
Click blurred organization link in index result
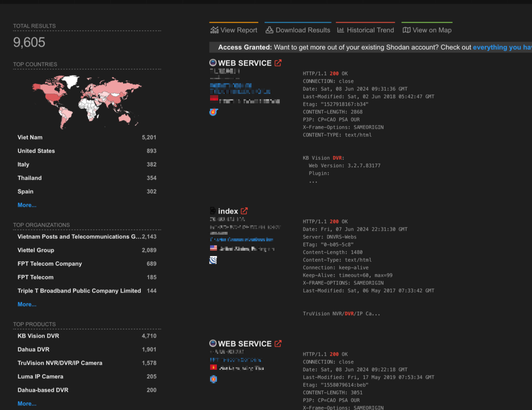pos(242,239)
